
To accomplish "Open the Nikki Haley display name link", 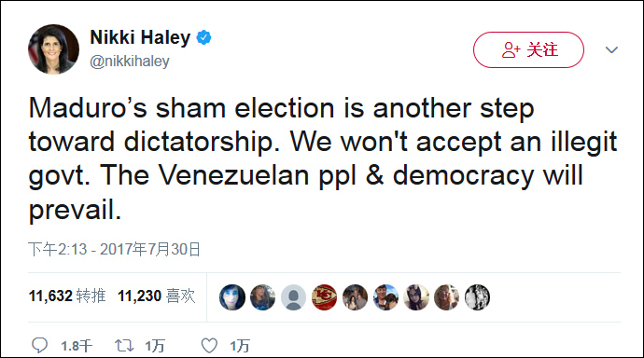I will 140,37.
